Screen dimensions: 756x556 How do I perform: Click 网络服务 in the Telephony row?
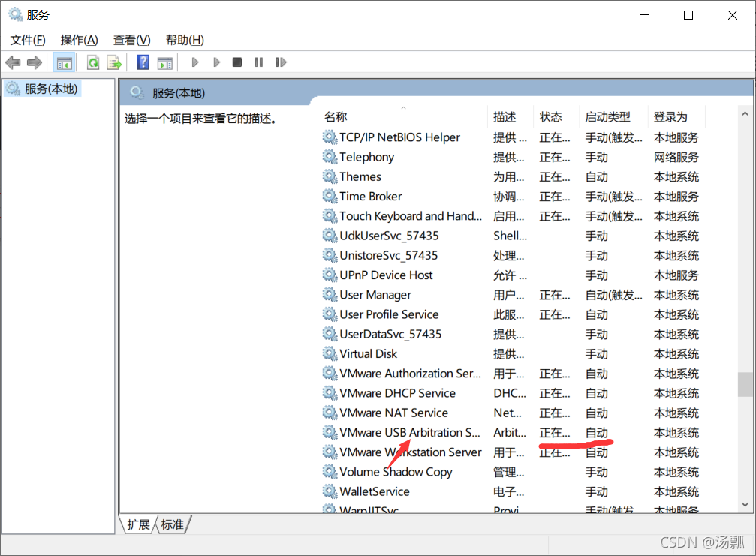pyautogui.click(x=676, y=157)
